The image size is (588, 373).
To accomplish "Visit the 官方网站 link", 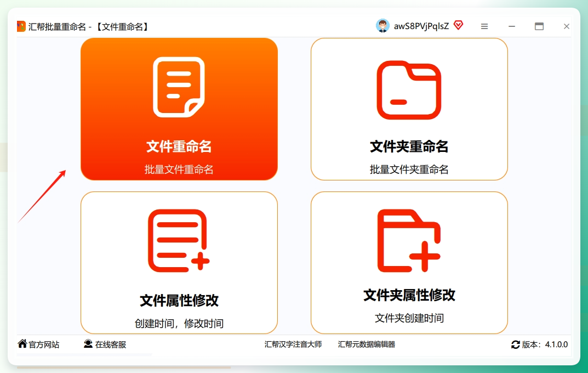I will tap(44, 344).
